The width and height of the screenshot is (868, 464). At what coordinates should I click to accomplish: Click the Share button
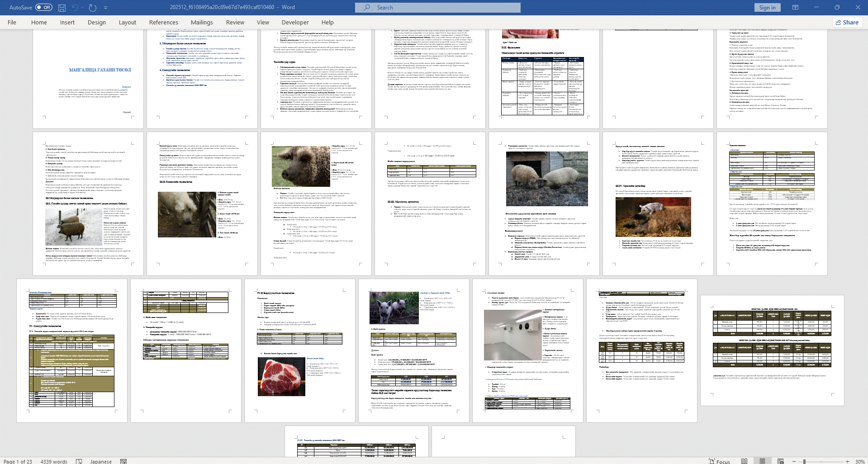pos(847,22)
